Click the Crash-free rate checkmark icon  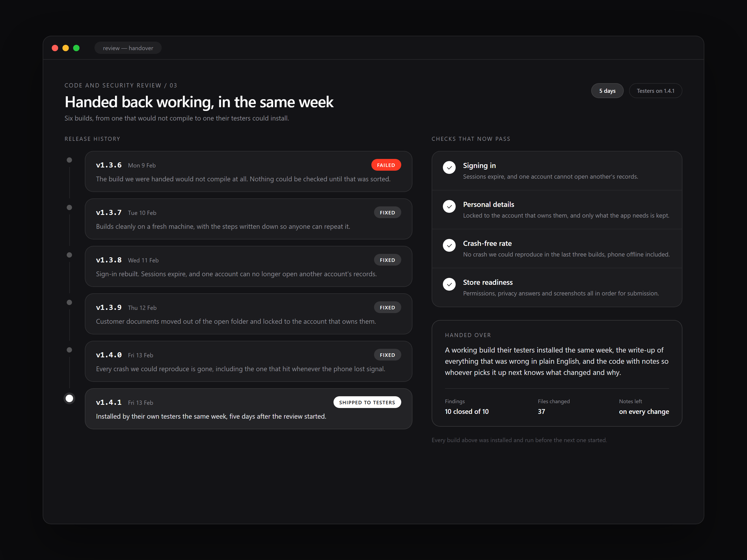tap(449, 245)
